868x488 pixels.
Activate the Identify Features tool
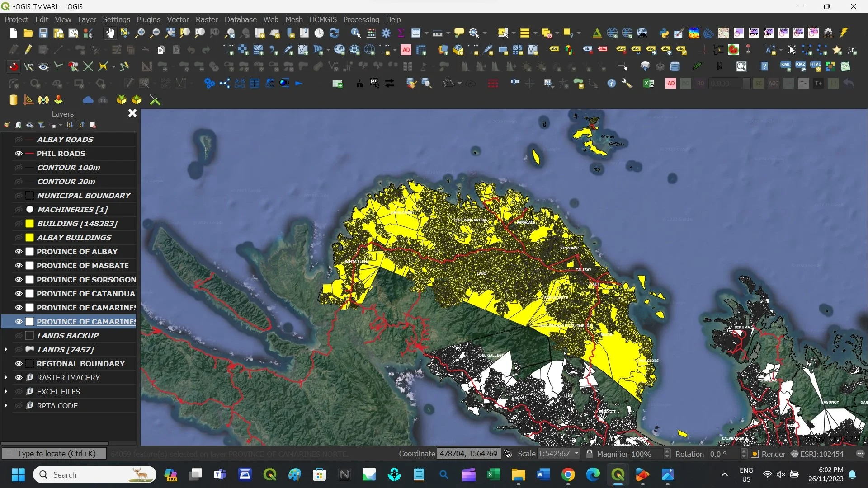point(355,33)
